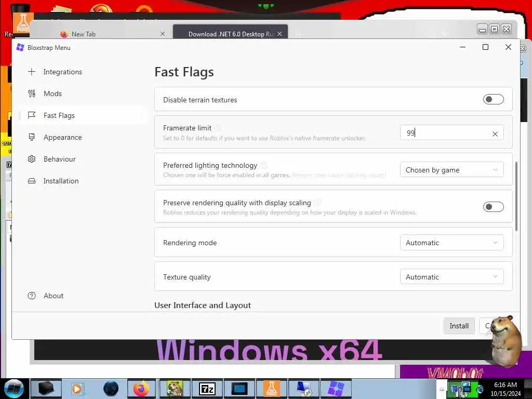Click the dark globe taskbar icon
Screen dimensions: 532x399
tap(111, 389)
